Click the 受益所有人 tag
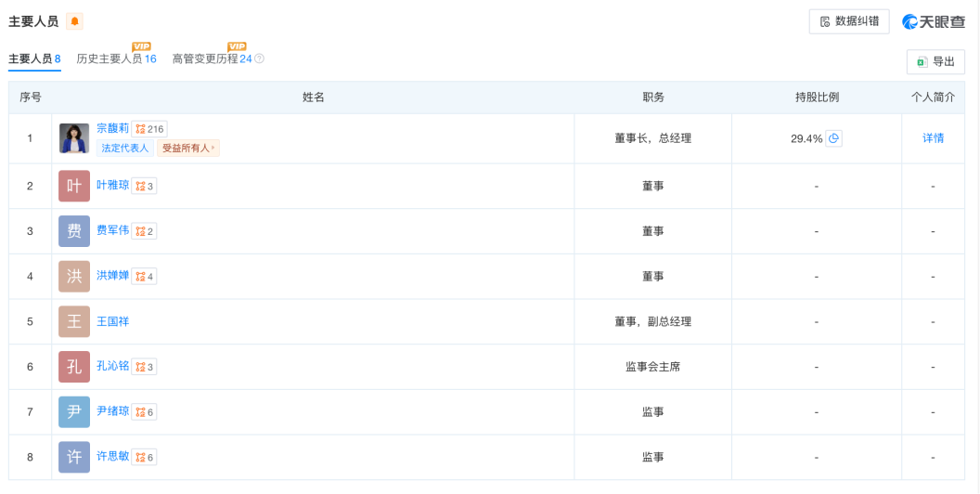Viewport: 980px width, 494px height. (x=188, y=148)
